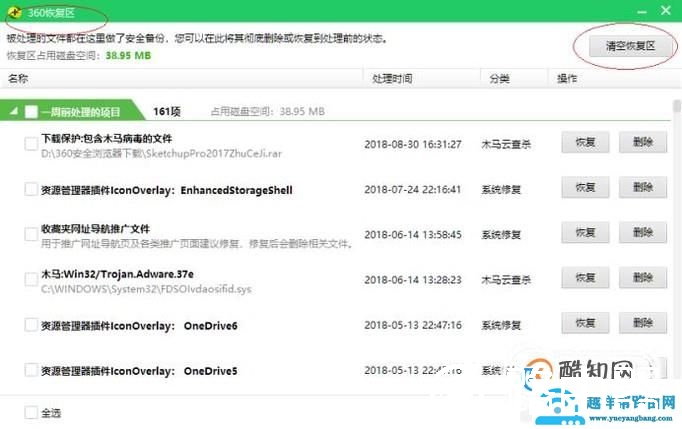Click timestamp 2018-06-14 13:28:23
Screen dimensions: 682x429
[413, 280]
